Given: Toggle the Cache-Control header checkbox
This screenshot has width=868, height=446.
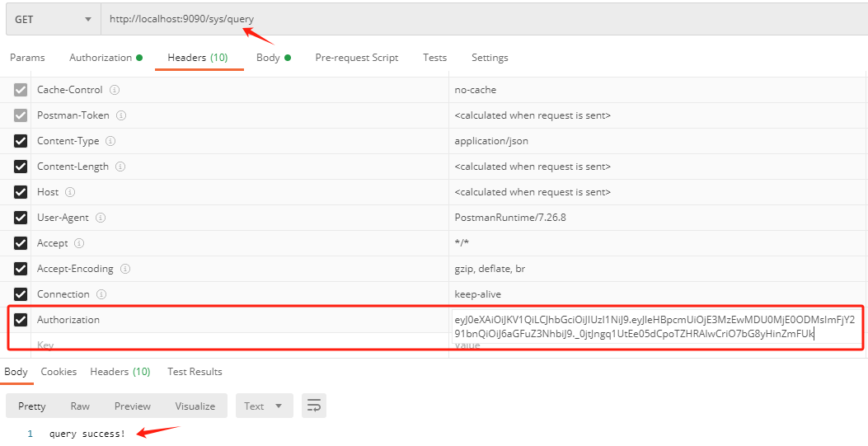Looking at the screenshot, I should 21,90.
